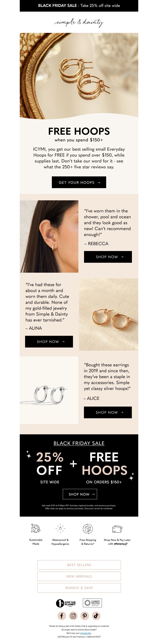Image resolution: width=158 pixels, height=644 pixels.
Task: Click the 1% For The Planet badge
Action: point(66,603)
